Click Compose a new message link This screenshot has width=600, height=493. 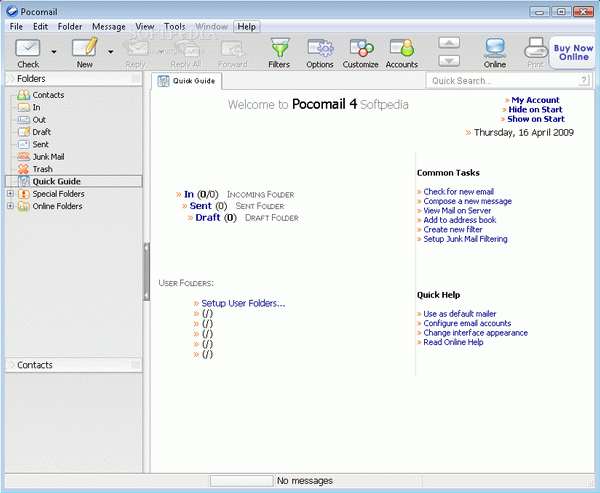click(x=467, y=201)
